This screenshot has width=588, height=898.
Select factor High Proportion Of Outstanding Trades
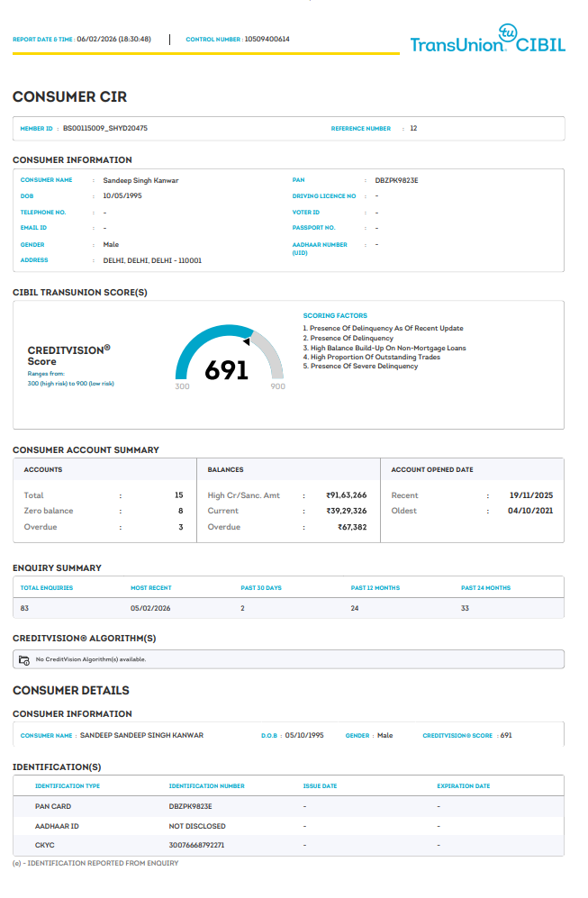(x=372, y=358)
